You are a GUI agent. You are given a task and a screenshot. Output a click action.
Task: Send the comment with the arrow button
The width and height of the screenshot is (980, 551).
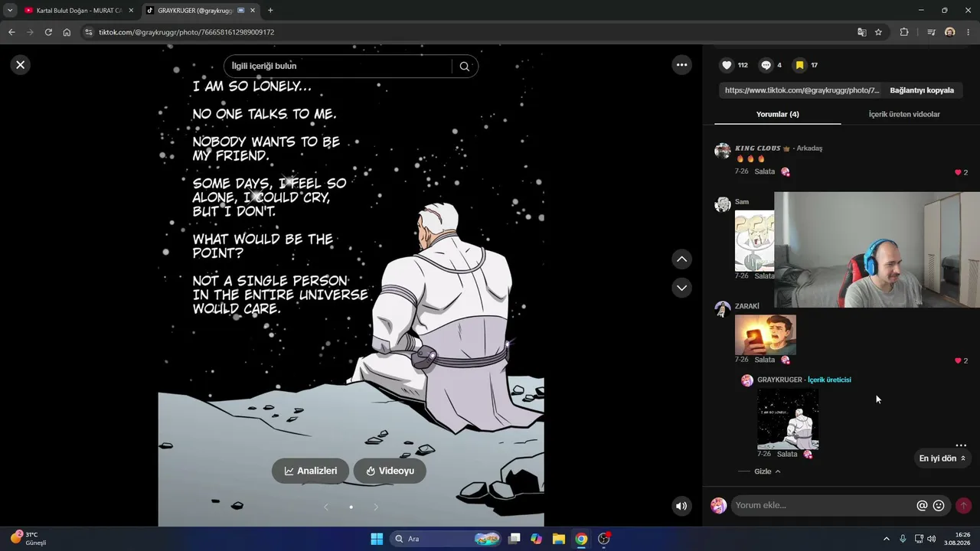pyautogui.click(x=963, y=505)
